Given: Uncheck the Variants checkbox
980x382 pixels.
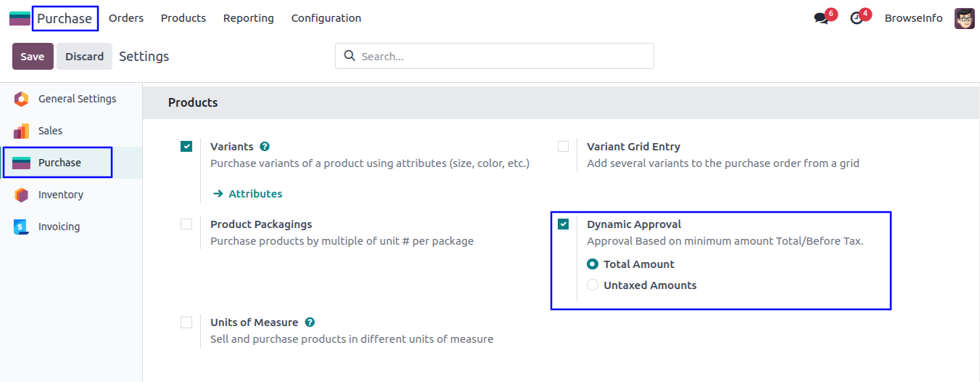Looking at the screenshot, I should coord(186,147).
